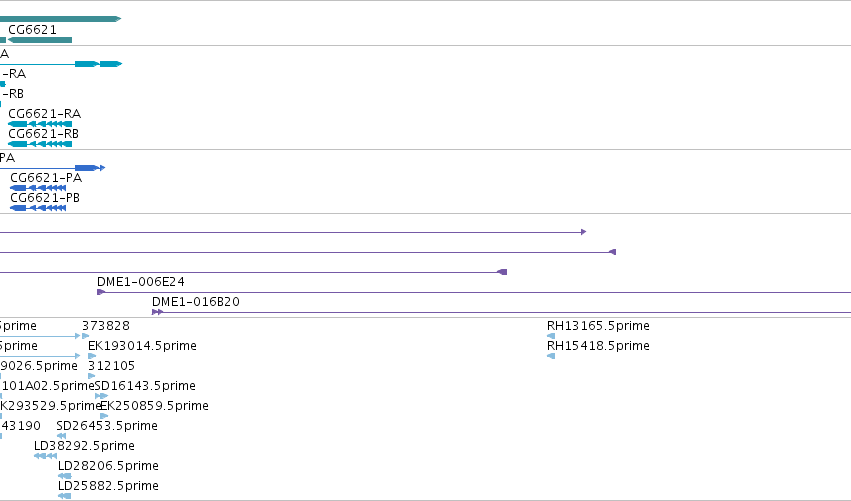Select SD26453.5prime EST label
Viewport: 851px width, 501px height.
pyautogui.click(x=107, y=427)
